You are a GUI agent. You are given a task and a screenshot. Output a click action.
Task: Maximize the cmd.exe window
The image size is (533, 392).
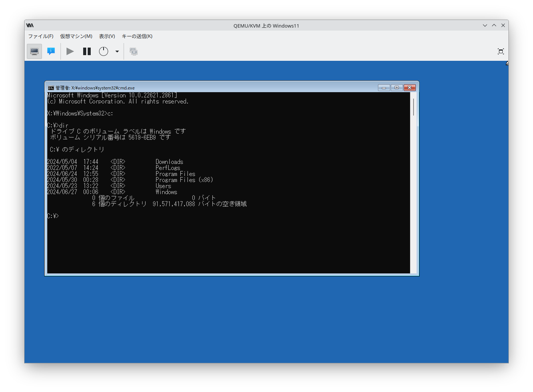tap(397, 87)
